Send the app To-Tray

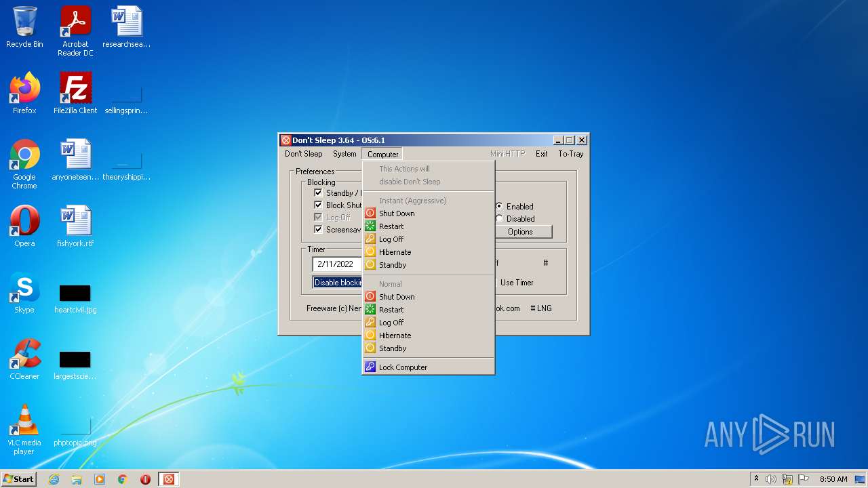tap(570, 154)
